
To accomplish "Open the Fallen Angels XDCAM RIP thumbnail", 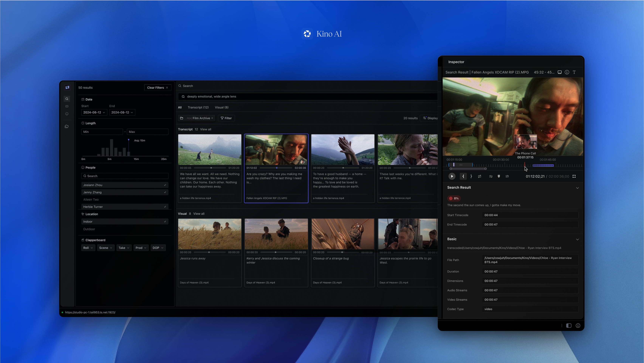I will [x=276, y=150].
